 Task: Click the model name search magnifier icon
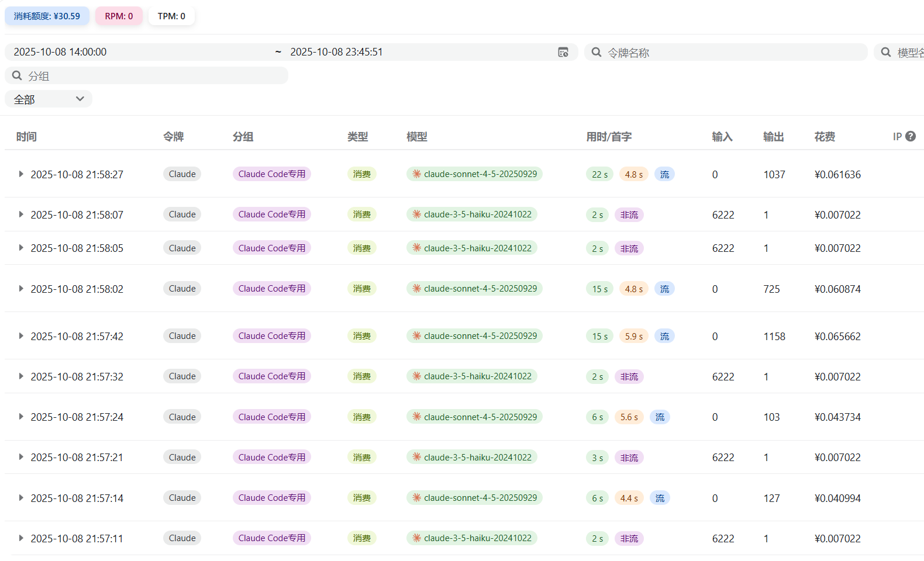tap(886, 52)
